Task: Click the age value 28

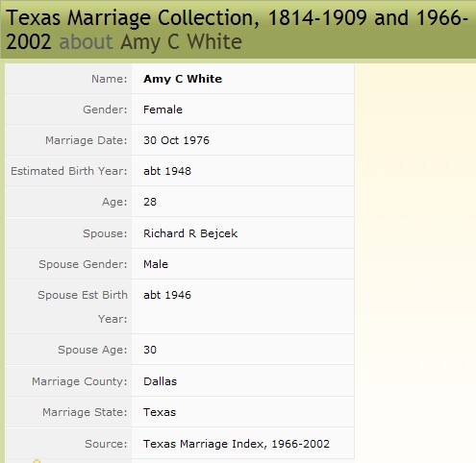Action: point(150,202)
